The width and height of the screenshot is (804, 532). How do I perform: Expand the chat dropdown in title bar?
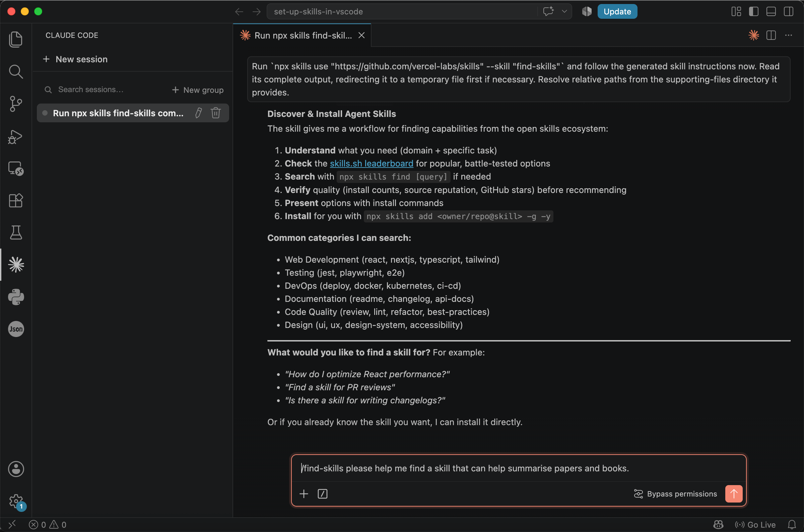pos(564,11)
